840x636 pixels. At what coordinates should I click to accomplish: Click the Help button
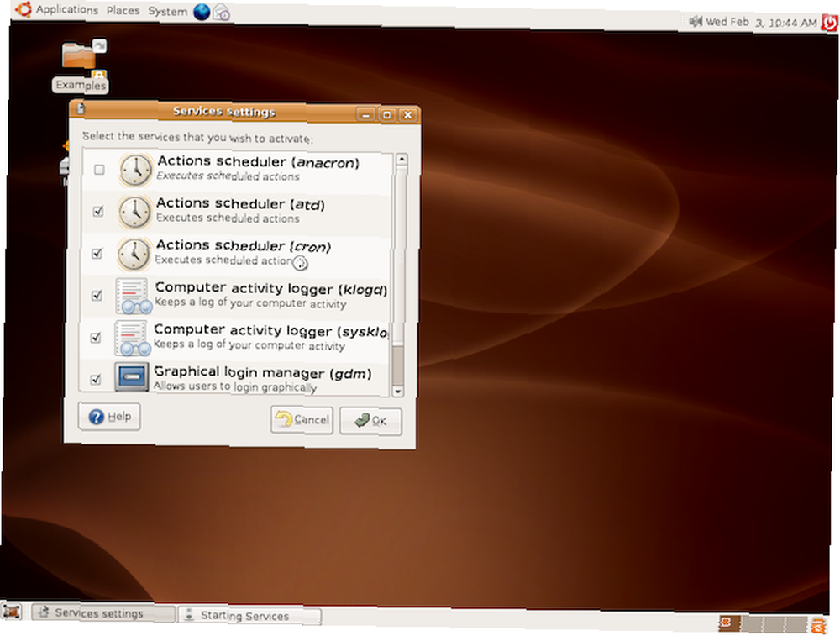tap(109, 417)
